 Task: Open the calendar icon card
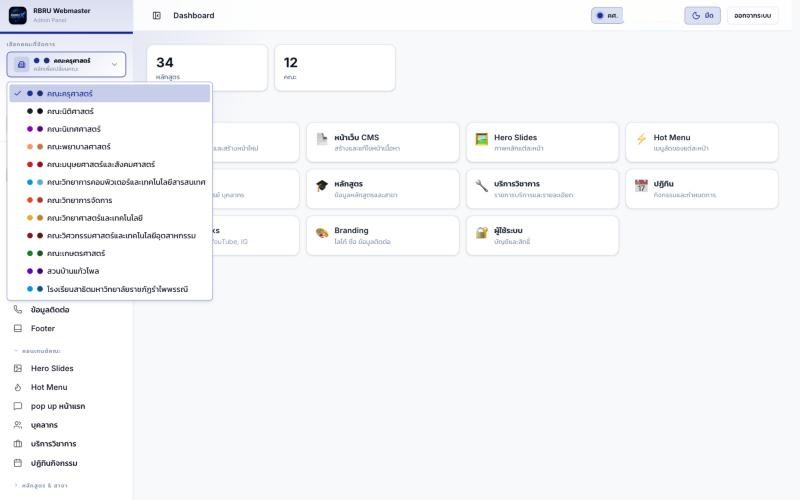641,186
